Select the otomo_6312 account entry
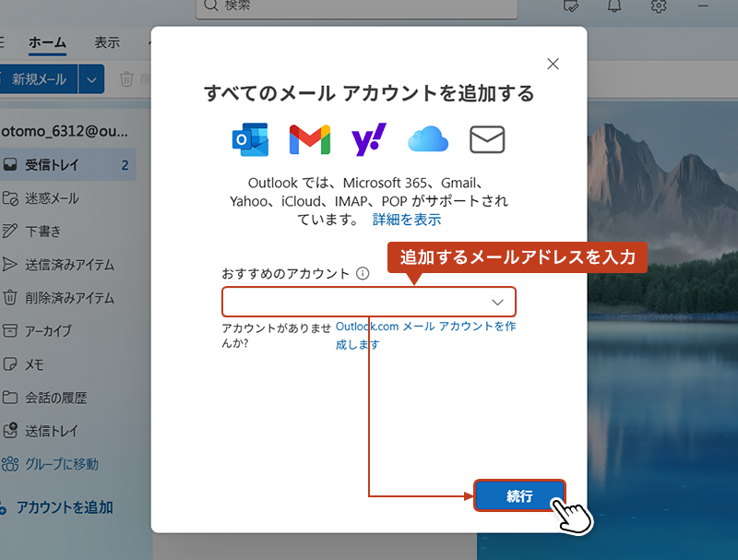Screen dimensions: 738x560 pos(64,131)
